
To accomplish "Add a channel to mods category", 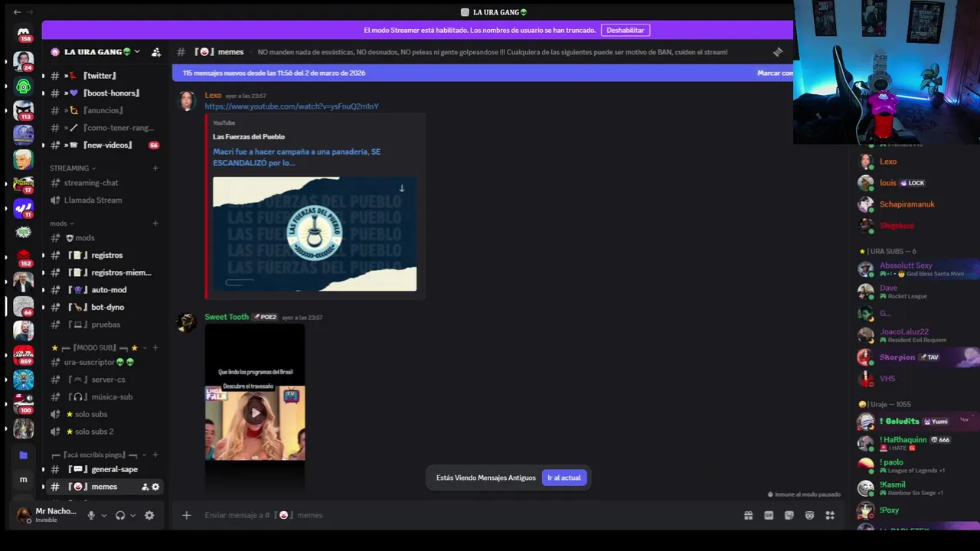I will tap(155, 223).
